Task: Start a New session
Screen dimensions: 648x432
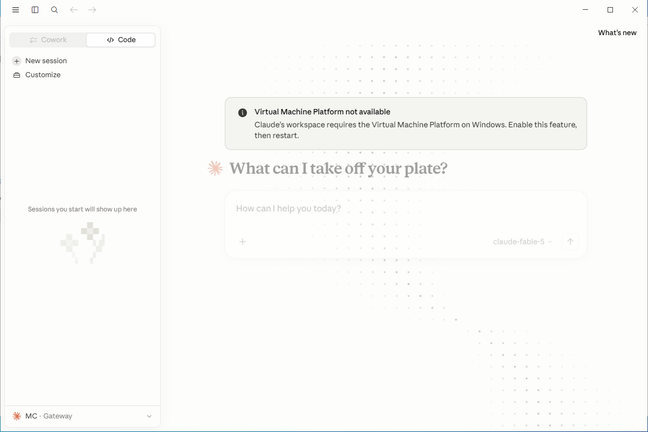Action: pos(83,61)
